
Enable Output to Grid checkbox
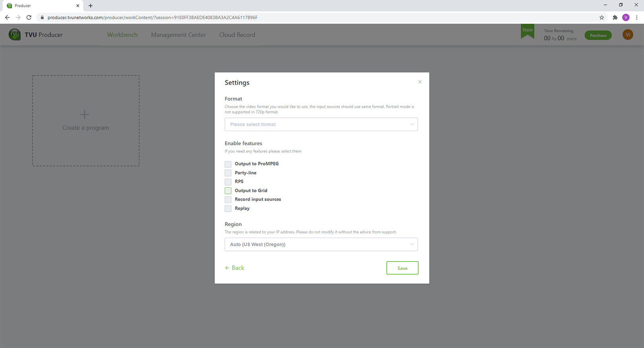click(228, 191)
